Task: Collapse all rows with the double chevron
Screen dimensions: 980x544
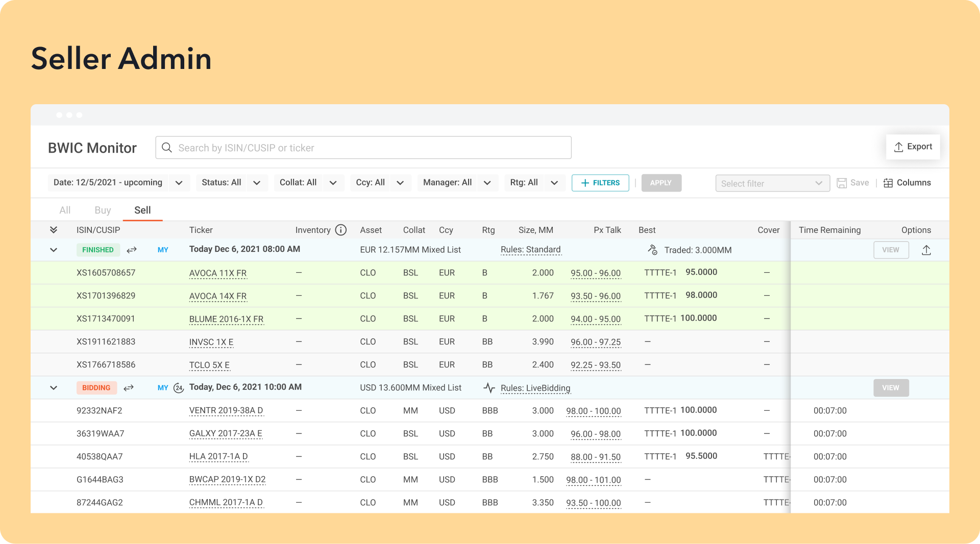Action: tap(54, 230)
